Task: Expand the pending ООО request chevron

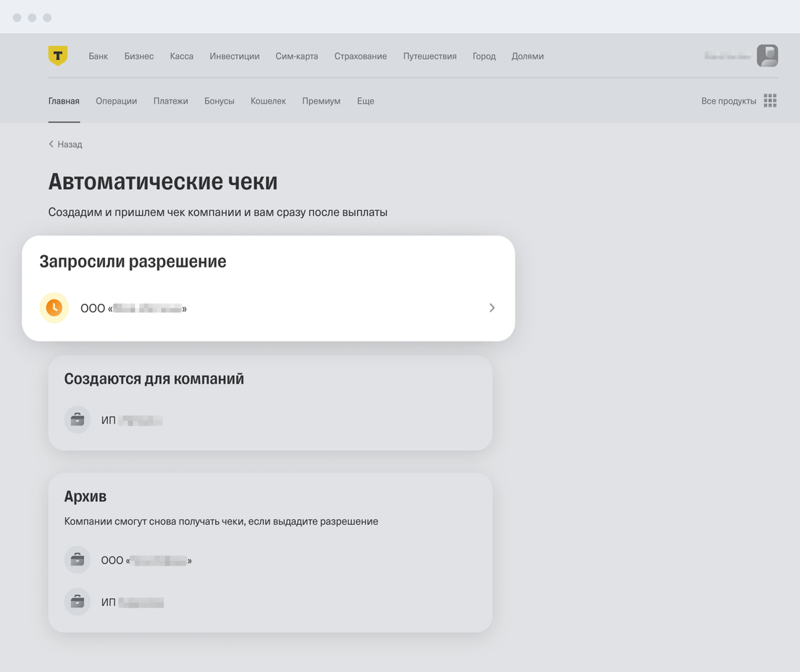Action: 492,307
